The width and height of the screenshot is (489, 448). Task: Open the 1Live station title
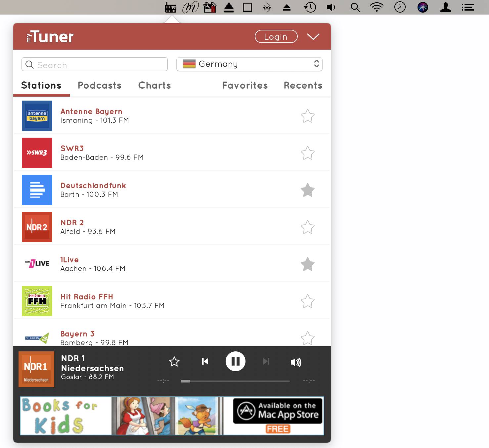[x=69, y=260]
